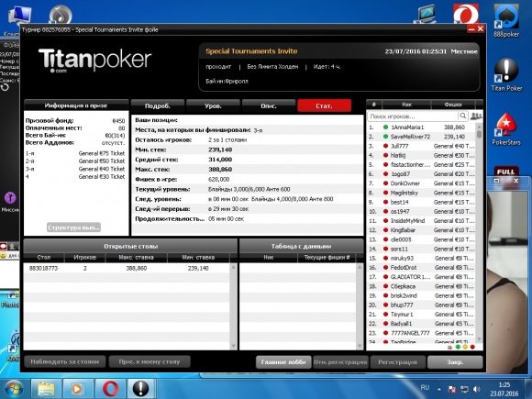
Task: Focus the Поиск игроков search field
Action: coord(414,116)
